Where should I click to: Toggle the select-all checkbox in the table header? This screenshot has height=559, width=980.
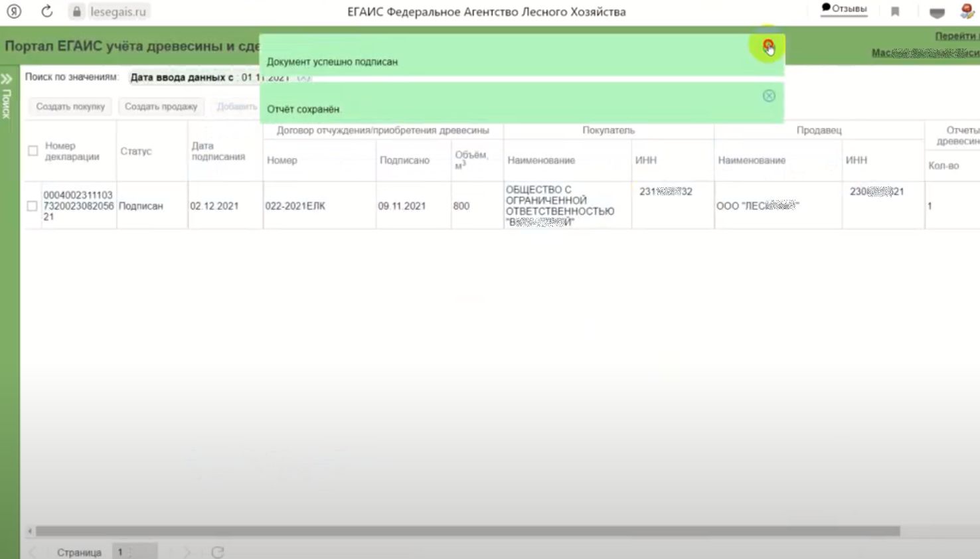pos(33,151)
